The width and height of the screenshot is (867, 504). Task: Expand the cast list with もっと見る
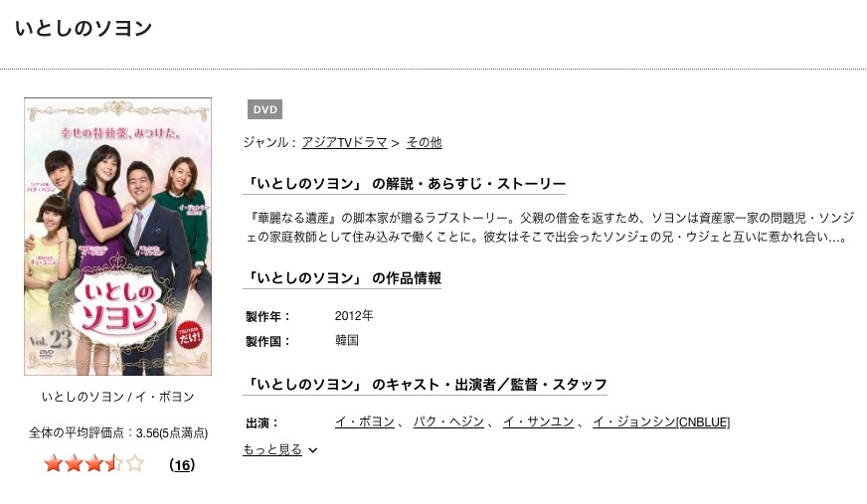tap(272, 450)
